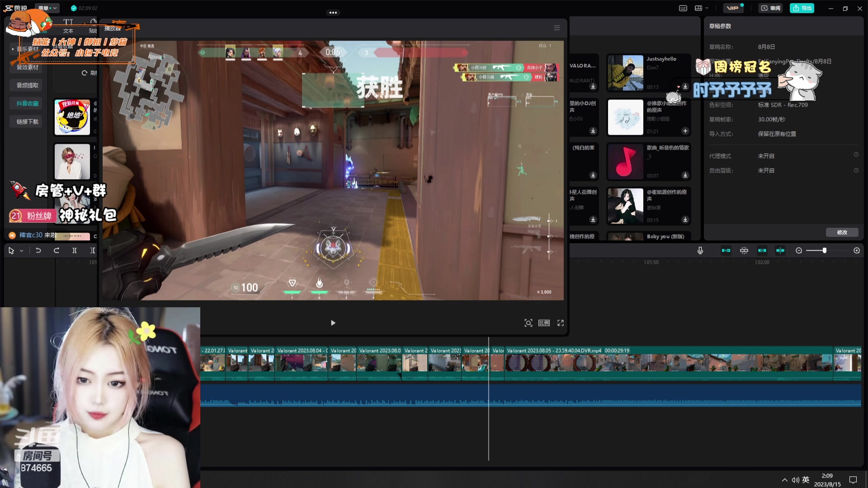This screenshot has width=868, height=488.
Task: Click the pink music note cover thumbnail
Action: [625, 162]
